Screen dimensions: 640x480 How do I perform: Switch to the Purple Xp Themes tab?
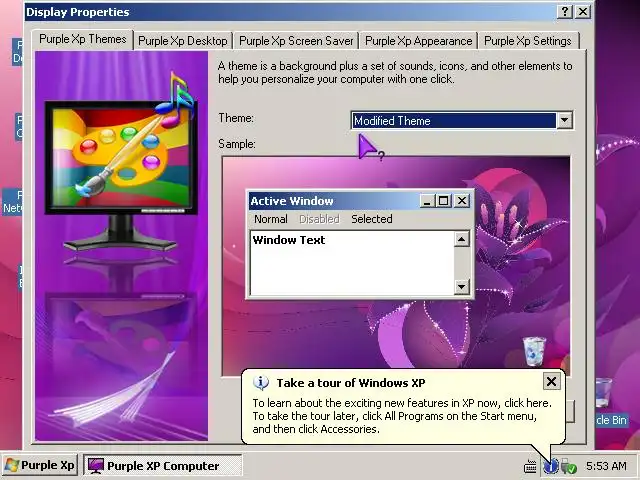pyautogui.click(x=82, y=40)
